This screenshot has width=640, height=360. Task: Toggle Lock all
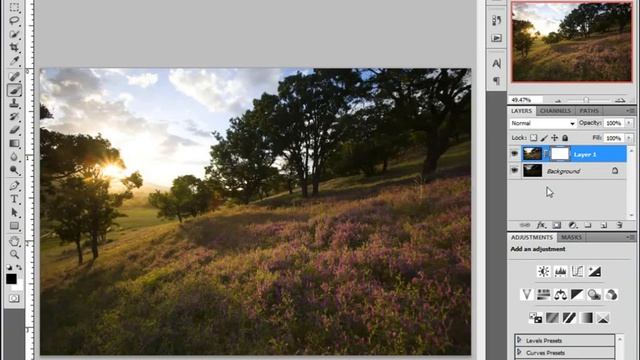565,138
